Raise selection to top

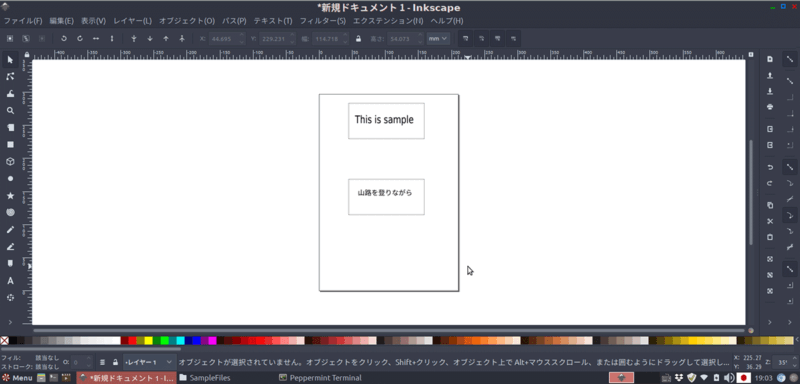[x=182, y=38]
